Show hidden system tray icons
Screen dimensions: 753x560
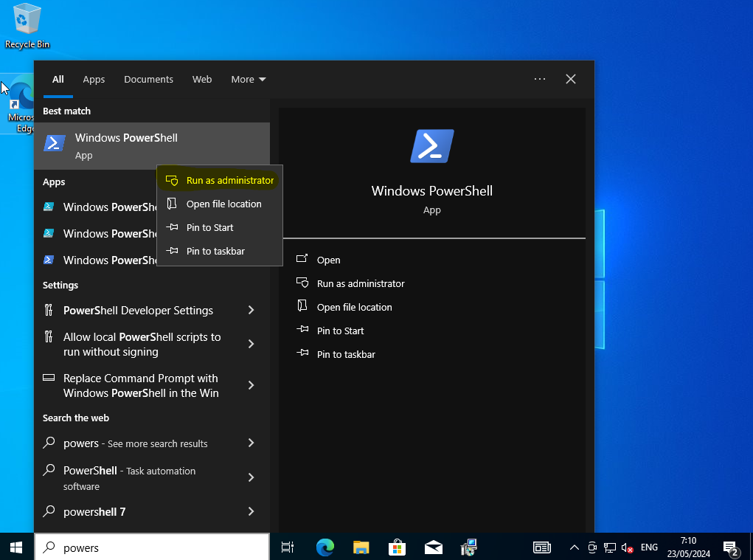click(574, 547)
